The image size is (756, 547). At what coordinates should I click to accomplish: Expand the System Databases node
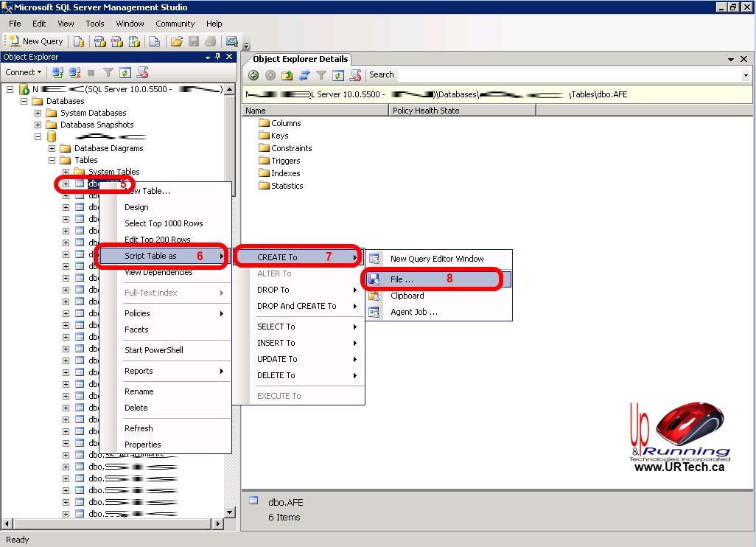tap(38, 113)
